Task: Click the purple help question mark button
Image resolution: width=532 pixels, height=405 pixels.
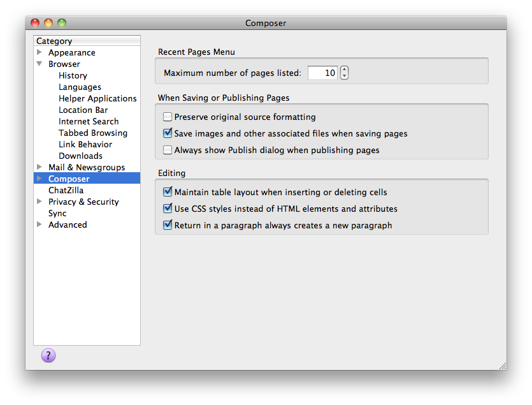Action: pos(48,356)
